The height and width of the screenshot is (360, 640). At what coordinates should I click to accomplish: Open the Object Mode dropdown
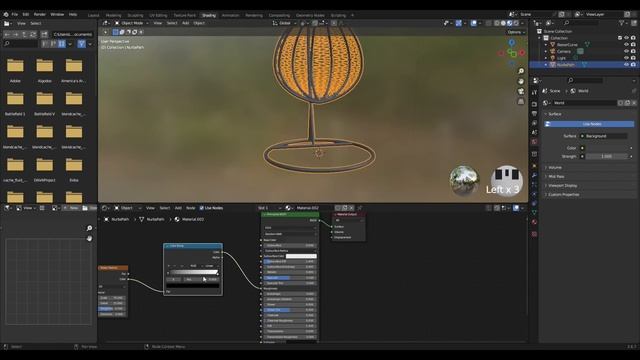click(x=131, y=23)
